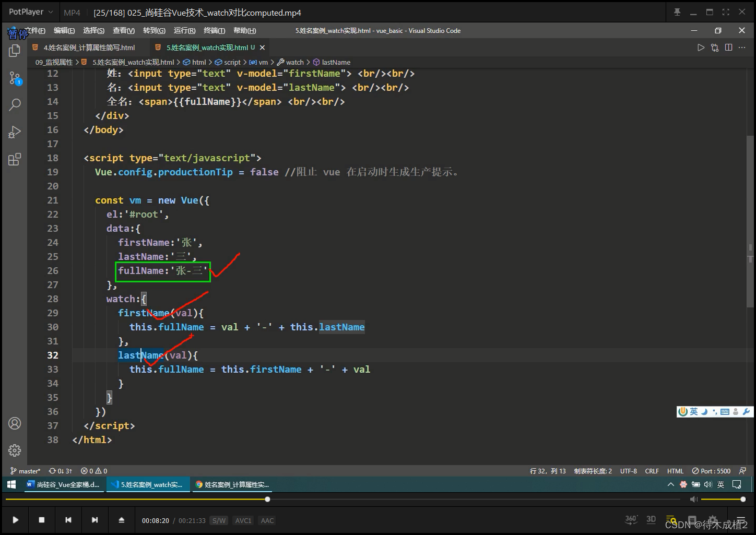The height and width of the screenshot is (535, 756).
Task: Open the Extensions view
Action: pos(15,159)
